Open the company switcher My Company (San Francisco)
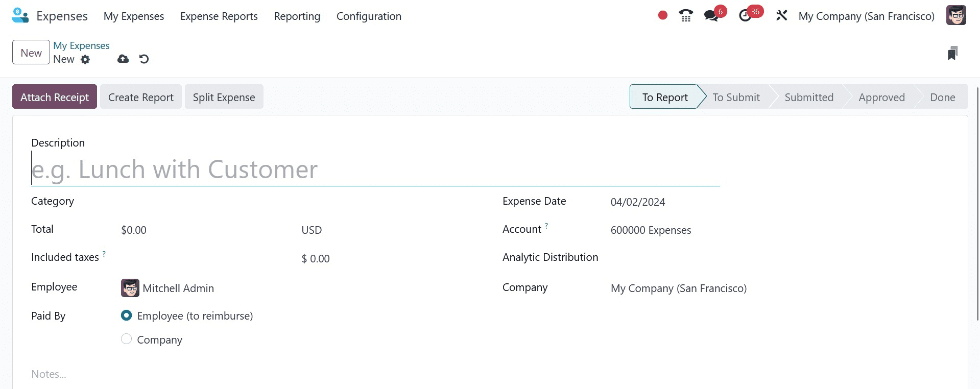 [x=866, y=16]
